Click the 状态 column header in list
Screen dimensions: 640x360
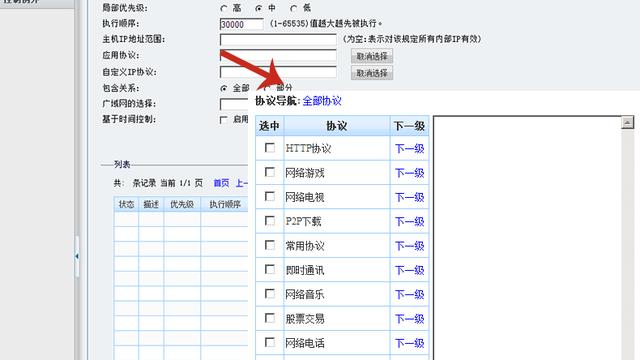click(x=126, y=204)
